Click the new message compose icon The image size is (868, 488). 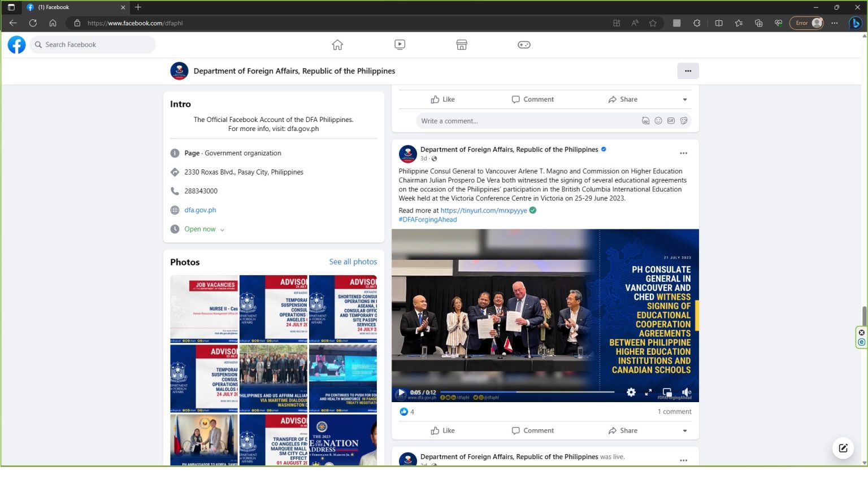click(843, 448)
